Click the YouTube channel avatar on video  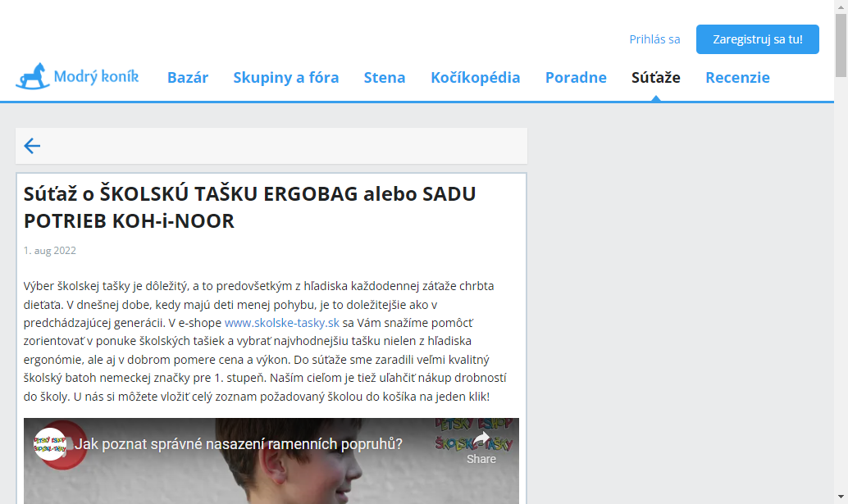pos(50,444)
